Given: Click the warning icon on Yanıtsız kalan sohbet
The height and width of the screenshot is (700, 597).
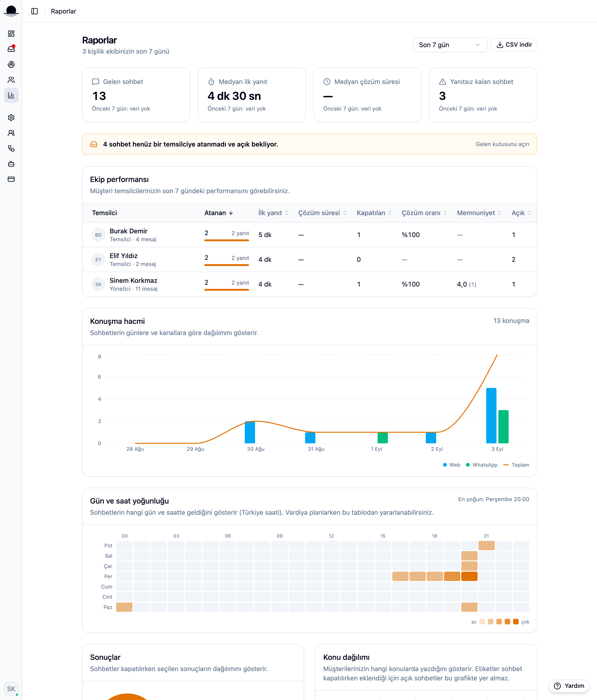Looking at the screenshot, I should coord(443,82).
